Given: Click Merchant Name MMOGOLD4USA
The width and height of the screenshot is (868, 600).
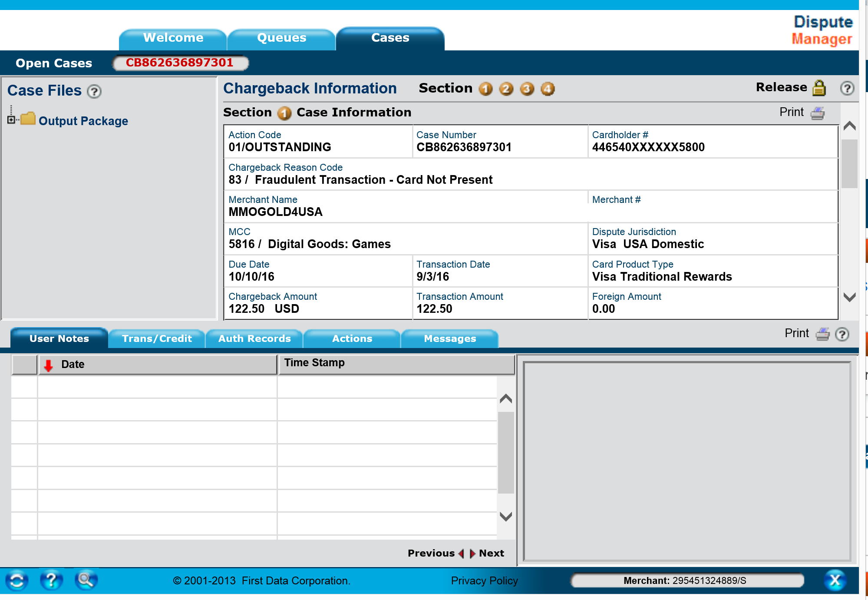Looking at the screenshot, I should 276,212.
